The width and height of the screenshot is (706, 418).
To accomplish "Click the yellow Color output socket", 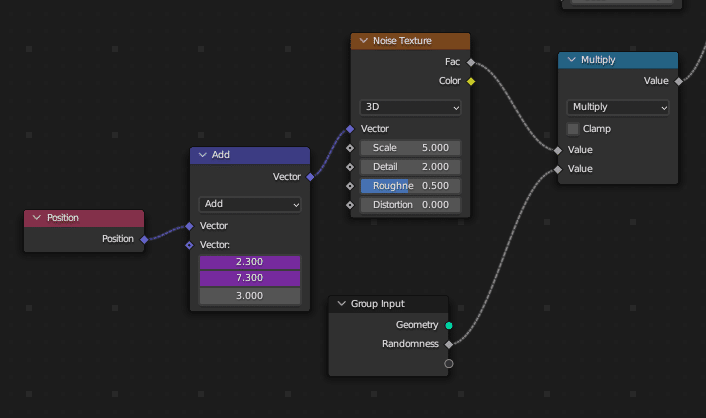I will click(470, 81).
